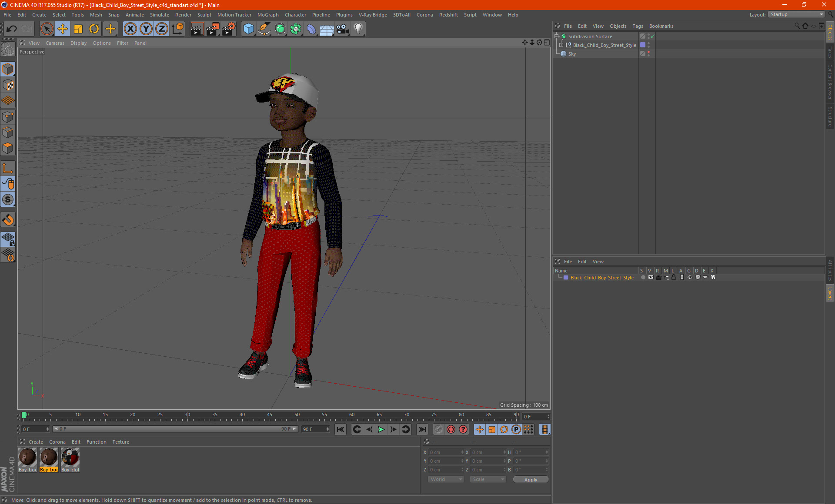Image resolution: width=835 pixels, height=504 pixels.
Task: Click frame 45 on timeline ruler
Action: click(270, 415)
